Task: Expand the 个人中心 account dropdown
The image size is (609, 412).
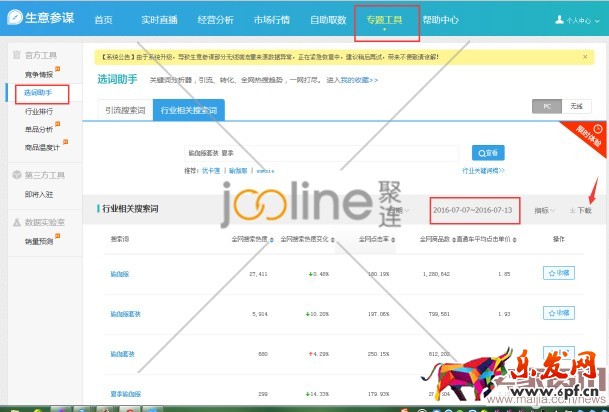Action: pyautogui.click(x=578, y=21)
